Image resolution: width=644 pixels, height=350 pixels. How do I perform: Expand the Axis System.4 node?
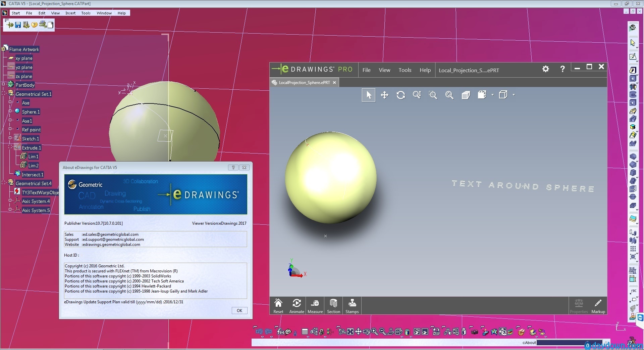pyautogui.click(x=10, y=200)
